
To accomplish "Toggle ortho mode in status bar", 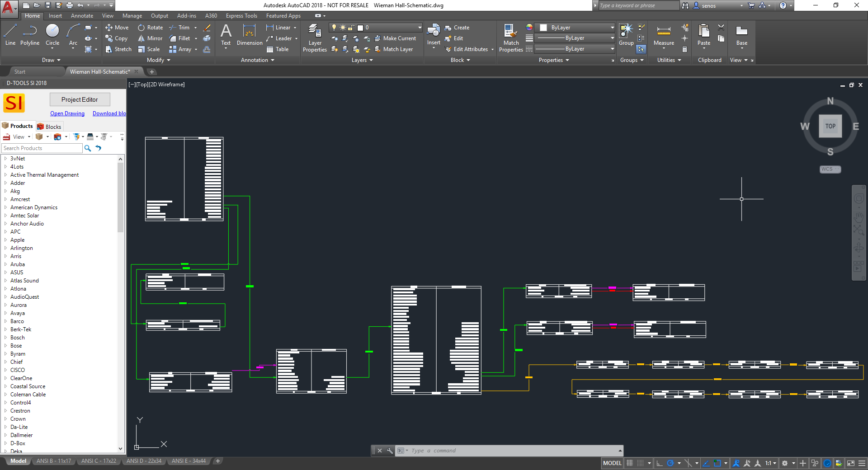I will [660, 463].
